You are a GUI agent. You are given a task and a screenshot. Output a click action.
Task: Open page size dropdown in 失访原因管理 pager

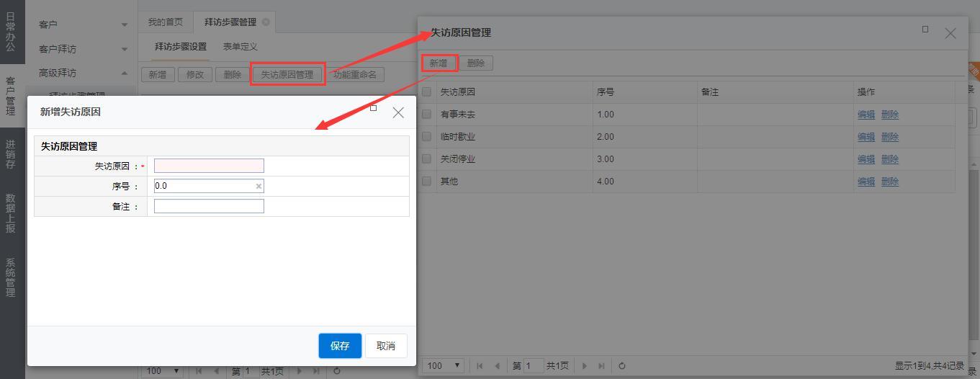[x=443, y=366]
